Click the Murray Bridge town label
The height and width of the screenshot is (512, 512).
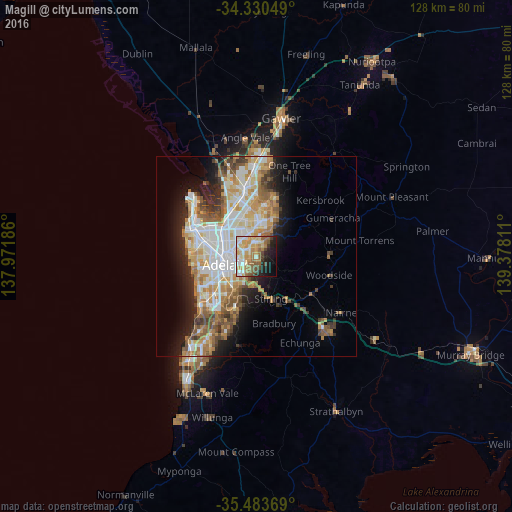pyautogui.click(x=471, y=356)
